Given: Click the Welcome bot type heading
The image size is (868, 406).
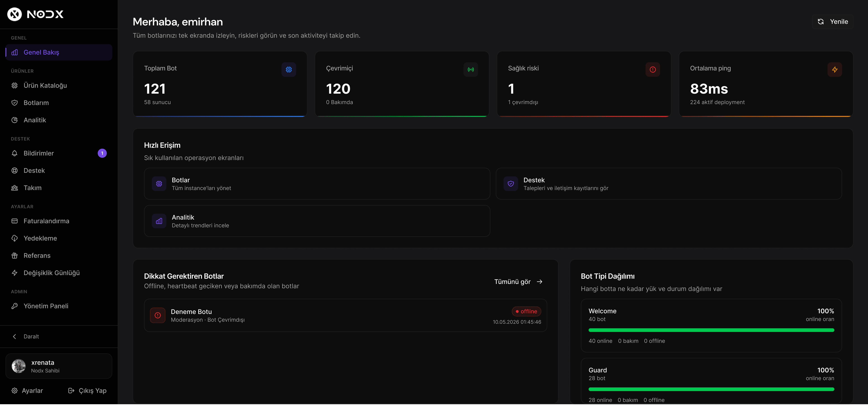Looking at the screenshot, I should [602, 311].
